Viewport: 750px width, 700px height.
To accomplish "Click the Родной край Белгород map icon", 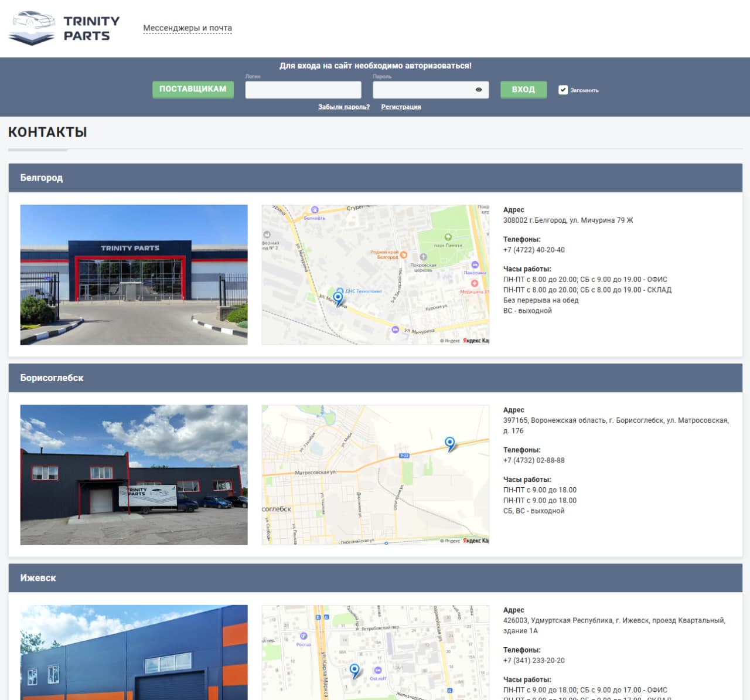I will tap(403, 254).
